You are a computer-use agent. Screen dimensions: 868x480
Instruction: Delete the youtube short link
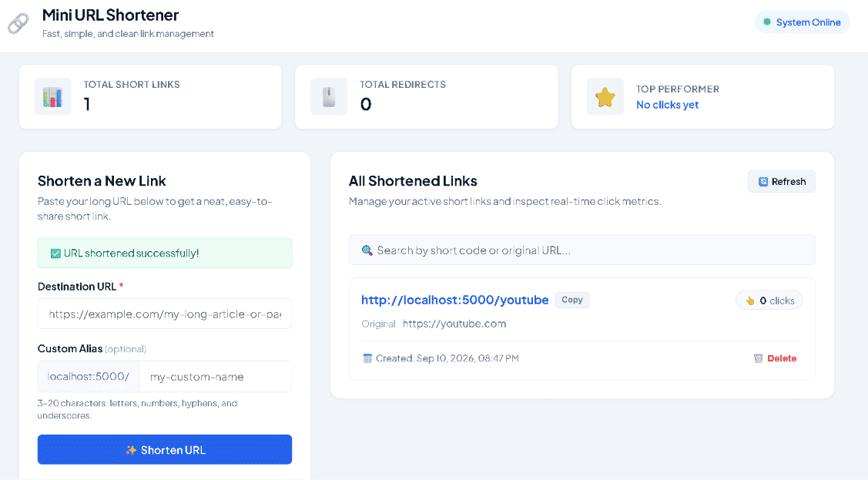tap(775, 358)
